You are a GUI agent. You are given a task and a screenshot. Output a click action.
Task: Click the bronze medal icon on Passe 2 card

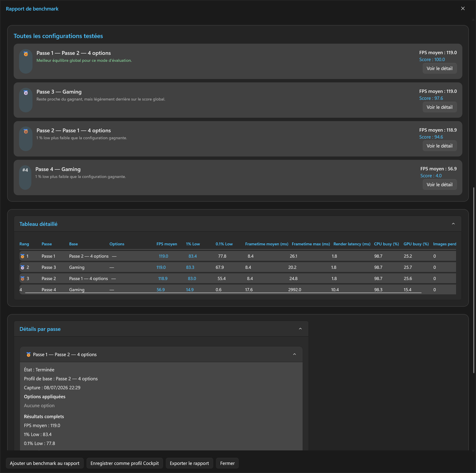coord(26,131)
